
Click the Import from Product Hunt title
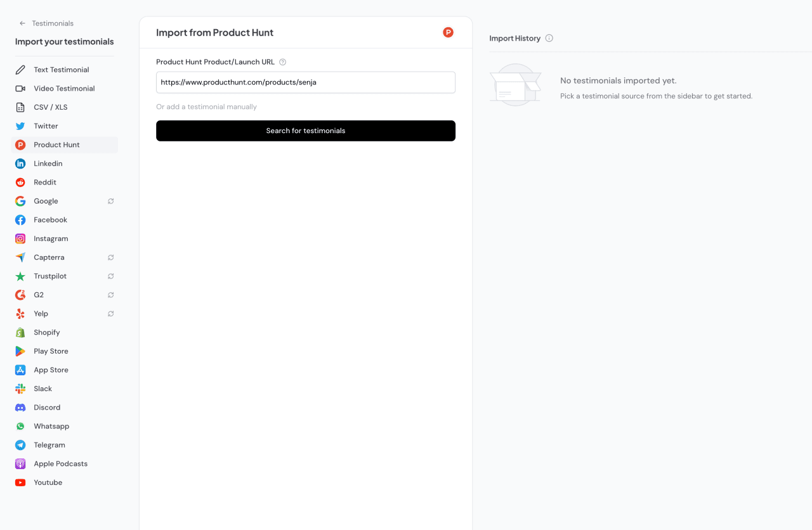tap(215, 33)
